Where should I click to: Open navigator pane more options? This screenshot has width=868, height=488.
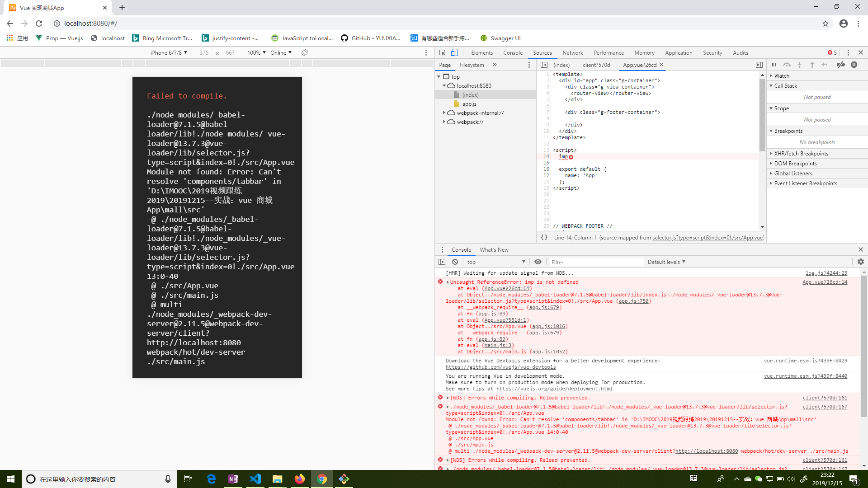(x=529, y=65)
